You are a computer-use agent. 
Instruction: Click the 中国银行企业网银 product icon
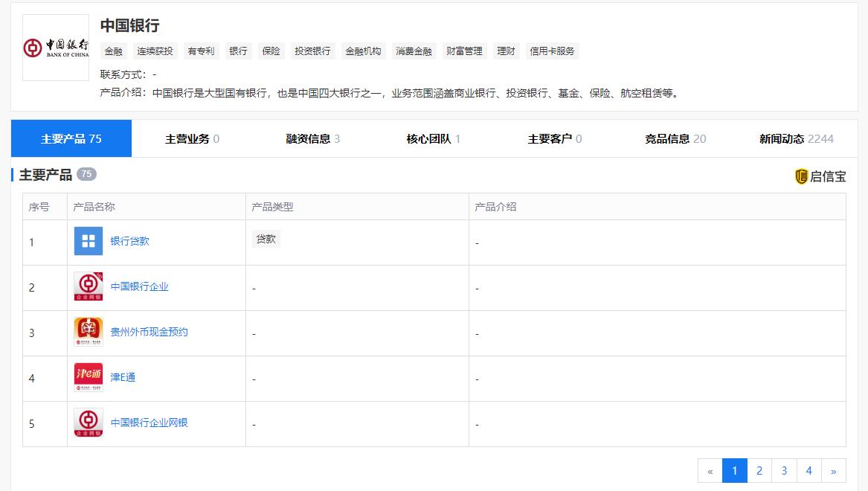click(89, 423)
